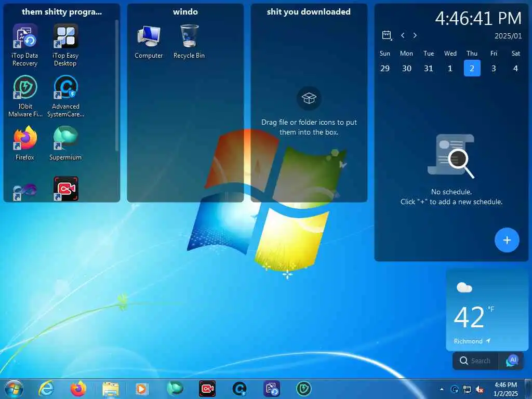Image resolution: width=532 pixels, height=399 pixels.
Task: Open the weather widget showing 42°F
Action: (487, 310)
